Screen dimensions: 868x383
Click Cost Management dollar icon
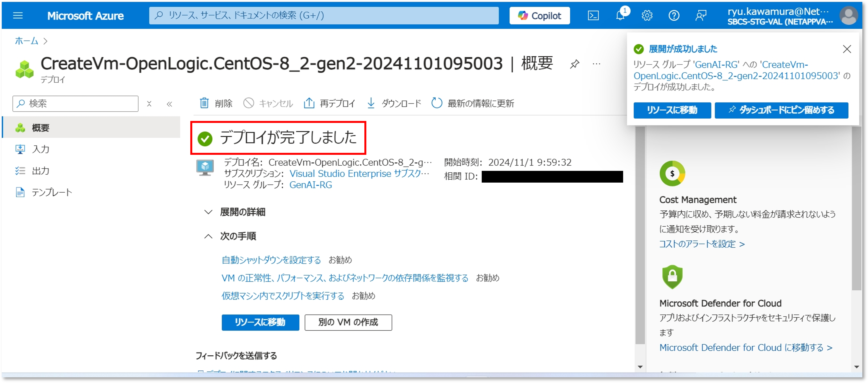pos(672,173)
